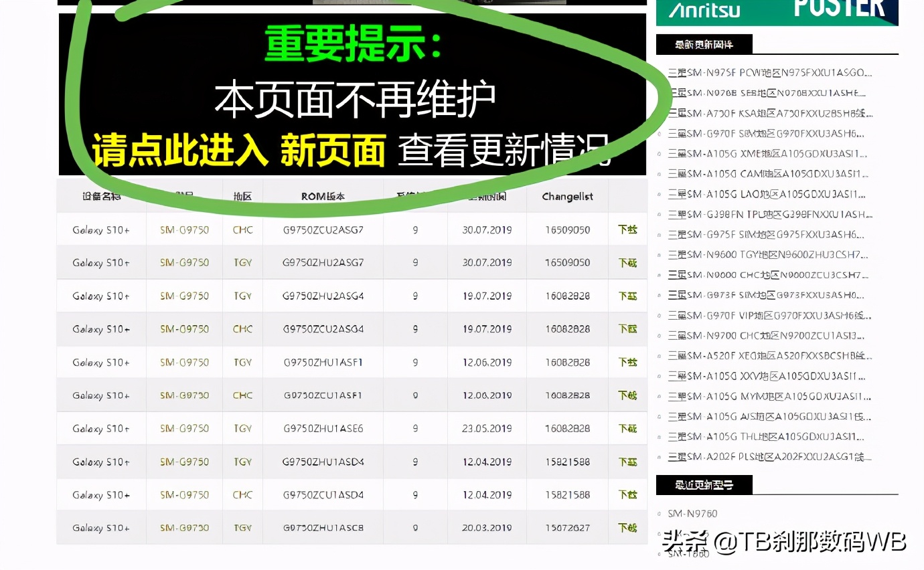924x570 pixels.
Task: Open SM-G9750 model link in G9750ZHU1ASC8 row
Action: pyautogui.click(x=184, y=528)
